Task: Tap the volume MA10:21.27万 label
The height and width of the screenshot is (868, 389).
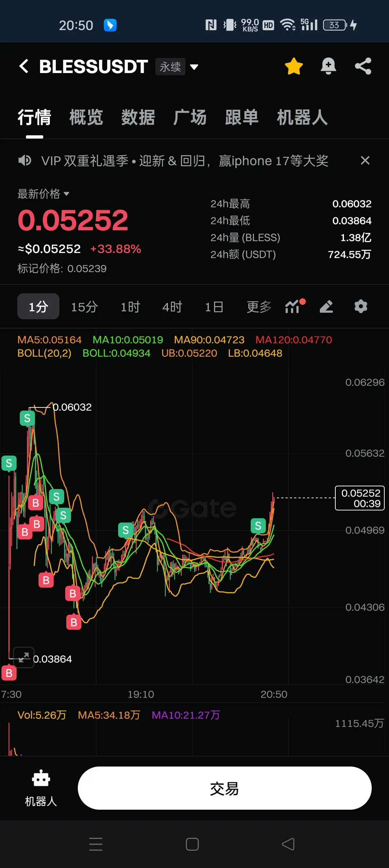Action: 186,715
